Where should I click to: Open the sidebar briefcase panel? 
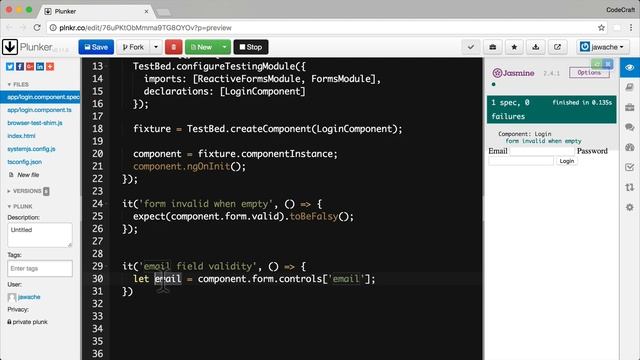[x=630, y=107]
